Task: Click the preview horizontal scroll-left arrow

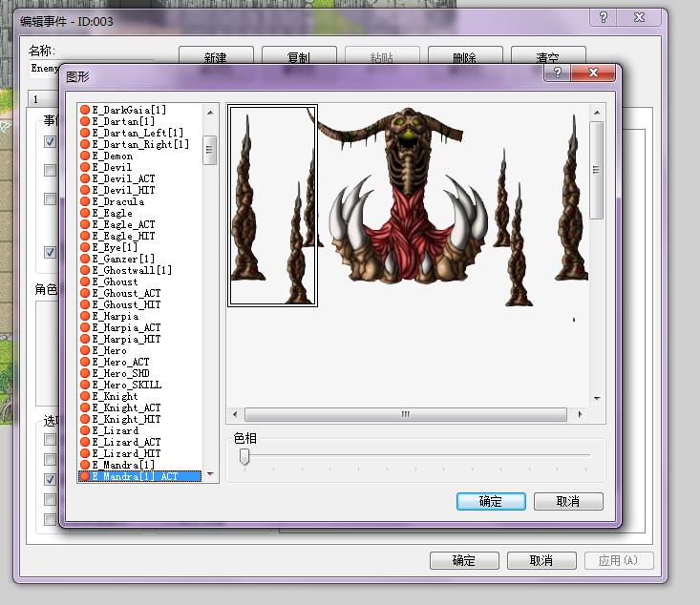Action: (x=235, y=414)
